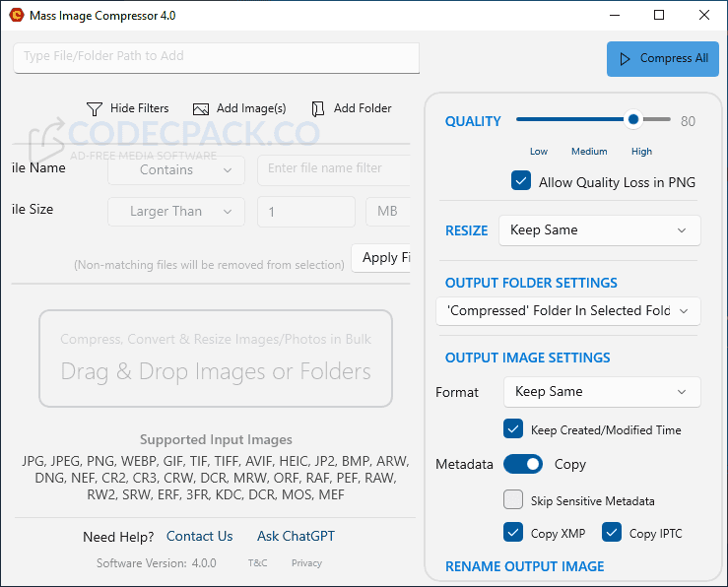
Task: Open the Privacy link
Action: [x=306, y=563]
